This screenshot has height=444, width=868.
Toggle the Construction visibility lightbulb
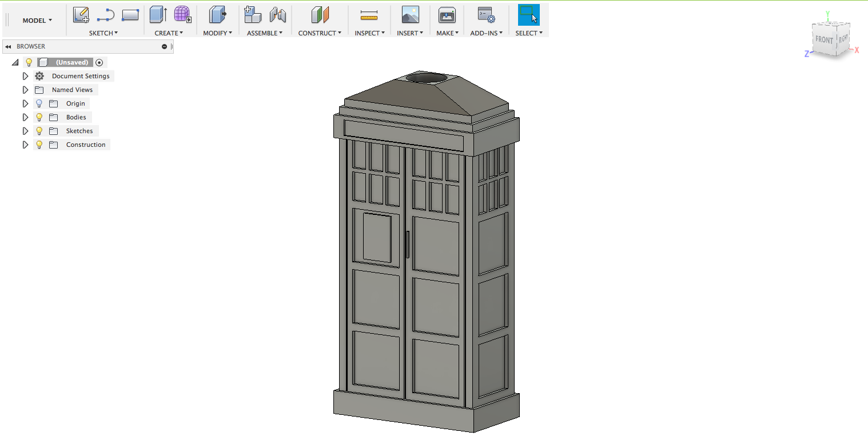tap(39, 145)
